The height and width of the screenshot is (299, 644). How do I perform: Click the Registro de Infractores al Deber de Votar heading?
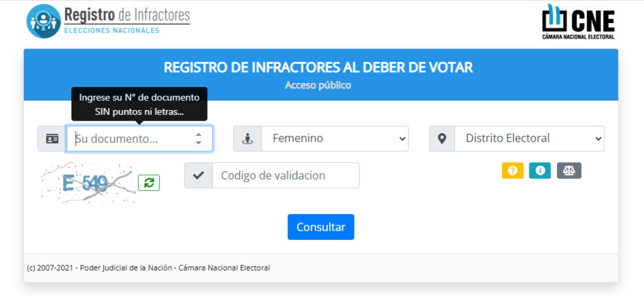point(318,67)
